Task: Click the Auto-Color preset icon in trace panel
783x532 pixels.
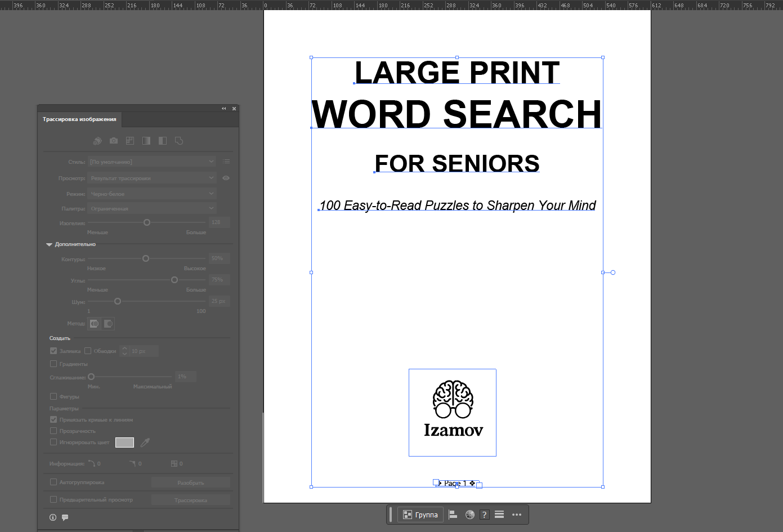Action: (97, 141)
